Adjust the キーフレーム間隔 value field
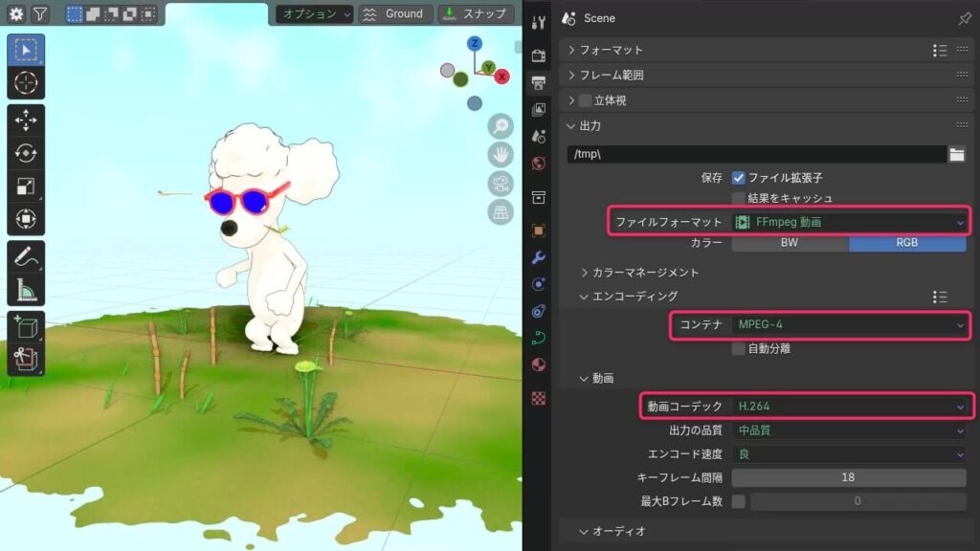The width and height of the screenshot is (980, 551). pyautogui.click(x=849, y=478)
